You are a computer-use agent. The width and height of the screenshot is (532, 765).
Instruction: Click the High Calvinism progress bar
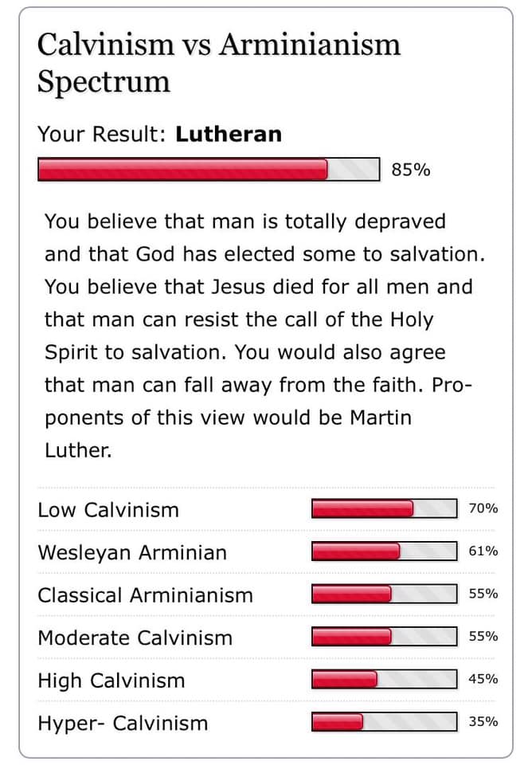click(x=385, y=679)
